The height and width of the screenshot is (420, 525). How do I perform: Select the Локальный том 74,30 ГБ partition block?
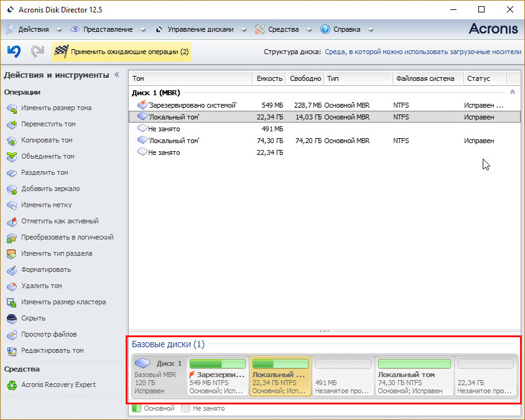pos(414,376)
